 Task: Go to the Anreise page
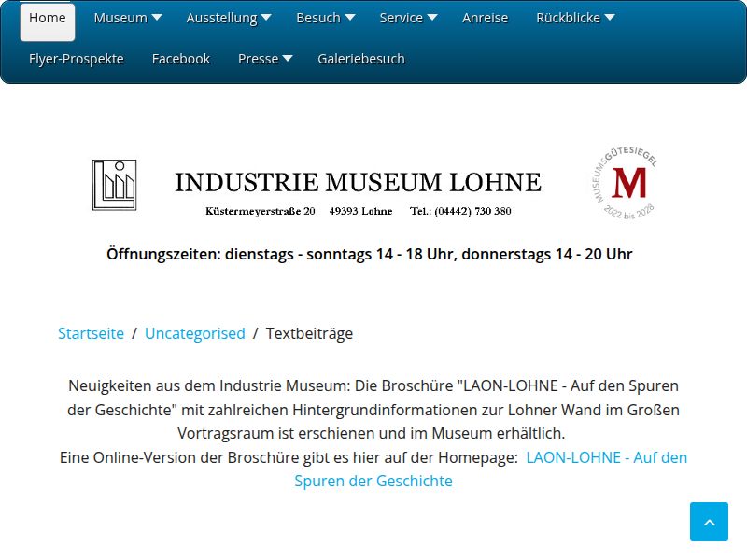(485, 18)
